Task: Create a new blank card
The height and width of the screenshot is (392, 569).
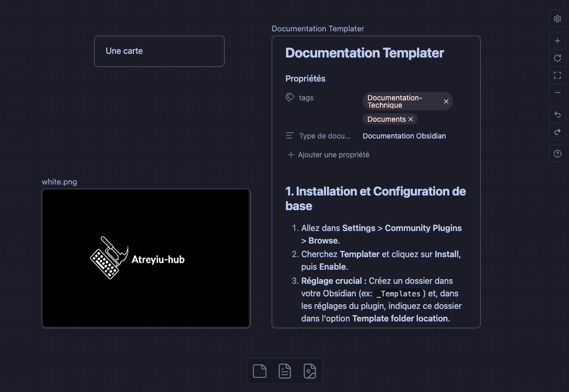Action: click(x=259, y=371)
